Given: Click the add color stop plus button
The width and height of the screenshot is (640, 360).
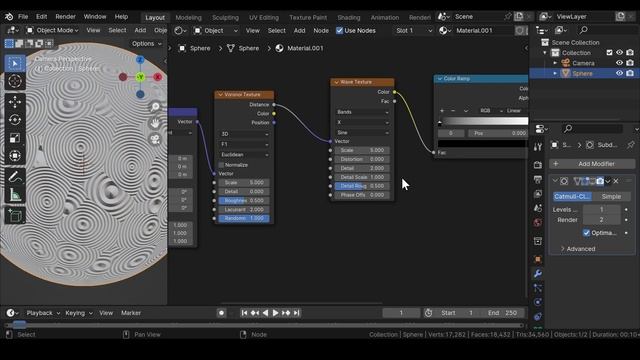Looking at the screenshot, I should (442, 111).
